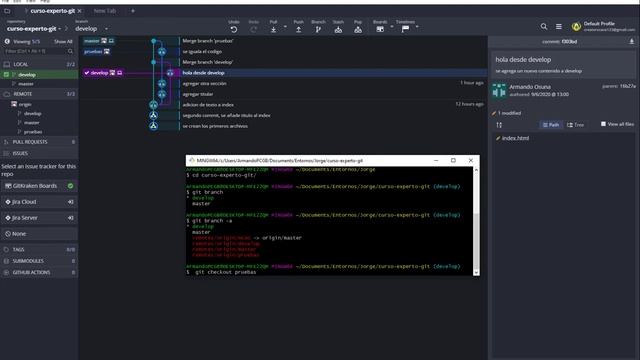Image resolution: width=640 pixels, height=360 pixels.
Task: Close the curso-experto-git tab
Action: (80, 11)
